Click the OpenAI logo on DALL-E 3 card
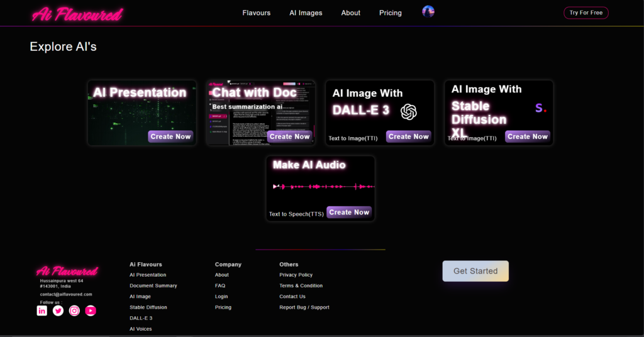Viewport: 644px width, 337px height. (409, 112)
